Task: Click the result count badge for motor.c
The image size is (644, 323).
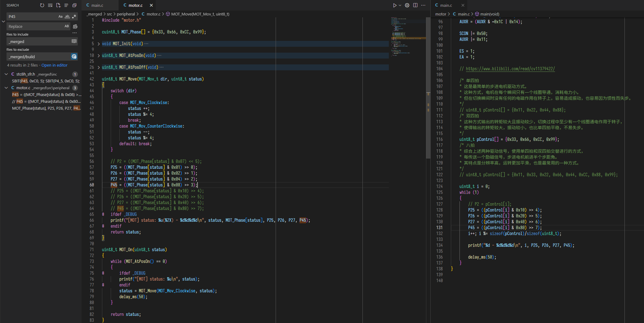Action: [x=75, y=88]
